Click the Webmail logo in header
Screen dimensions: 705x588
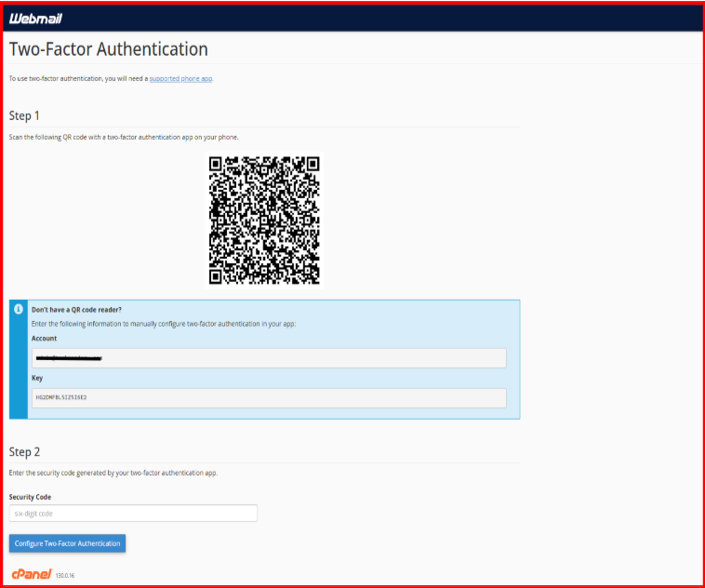click(35, 18)
